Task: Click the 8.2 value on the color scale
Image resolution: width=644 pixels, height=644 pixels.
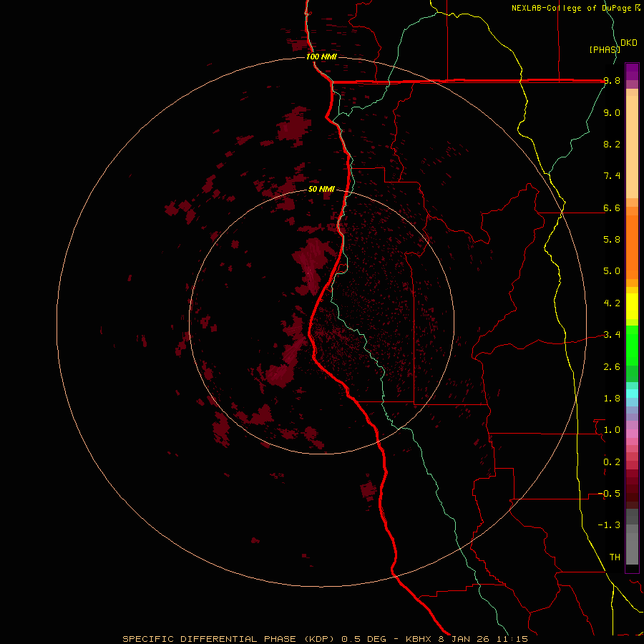Action: [612, 144]
